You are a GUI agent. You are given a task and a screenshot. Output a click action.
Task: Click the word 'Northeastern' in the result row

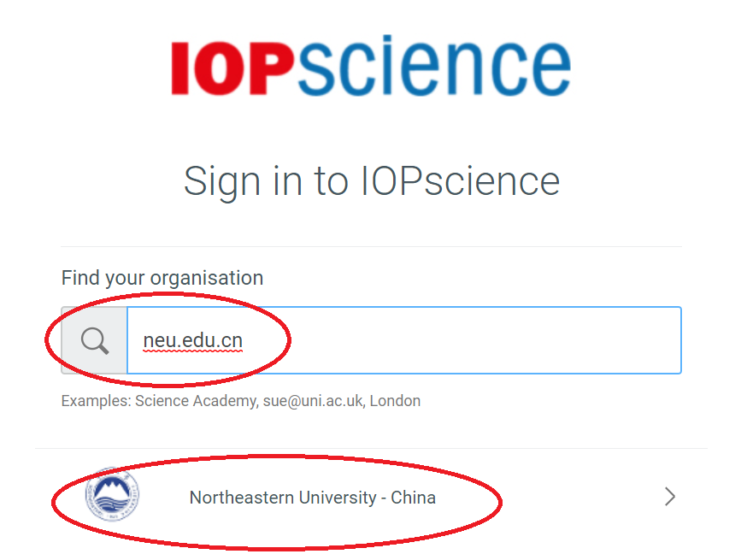click(x=236, y=498)
